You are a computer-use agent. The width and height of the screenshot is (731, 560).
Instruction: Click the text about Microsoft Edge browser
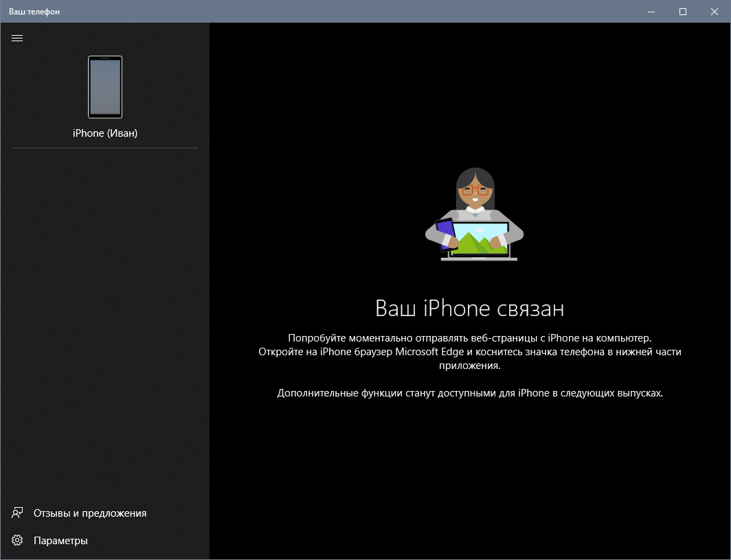coord(470,359)
